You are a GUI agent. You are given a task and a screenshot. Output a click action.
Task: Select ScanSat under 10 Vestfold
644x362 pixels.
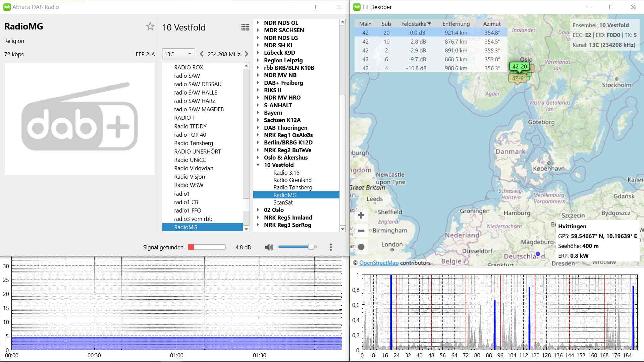pyautogui.click(x=283, y=202)
